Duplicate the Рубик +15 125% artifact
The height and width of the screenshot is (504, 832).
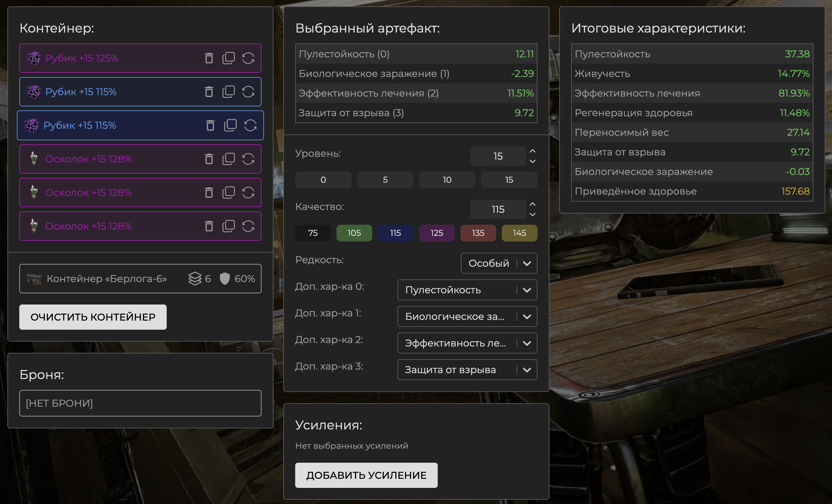click(229, 58)
